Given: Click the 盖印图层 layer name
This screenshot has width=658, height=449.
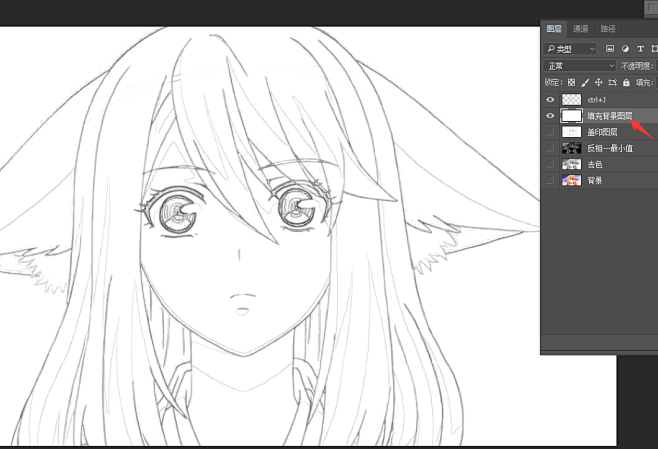Looking at the screenshot, I should coord(602,132).
